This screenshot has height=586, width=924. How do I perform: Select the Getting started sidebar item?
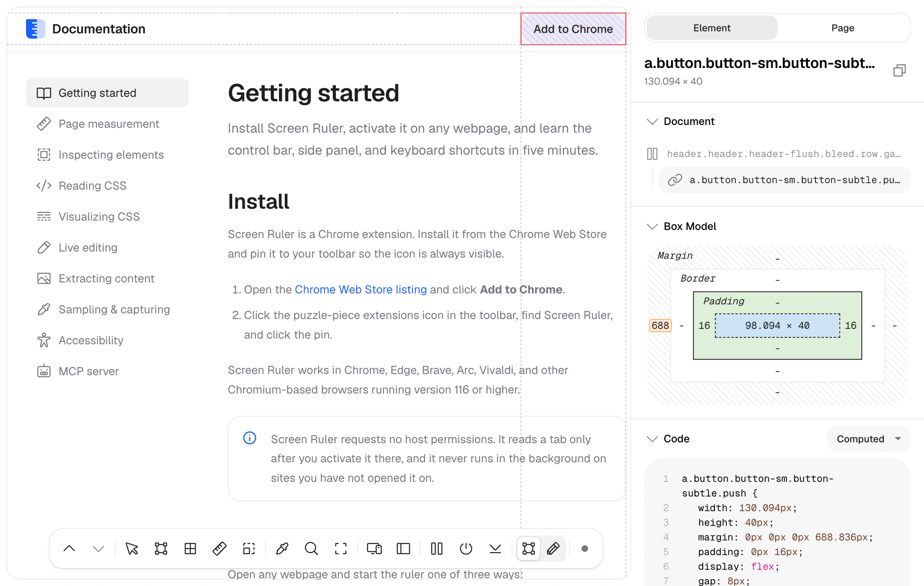(107, 93)
